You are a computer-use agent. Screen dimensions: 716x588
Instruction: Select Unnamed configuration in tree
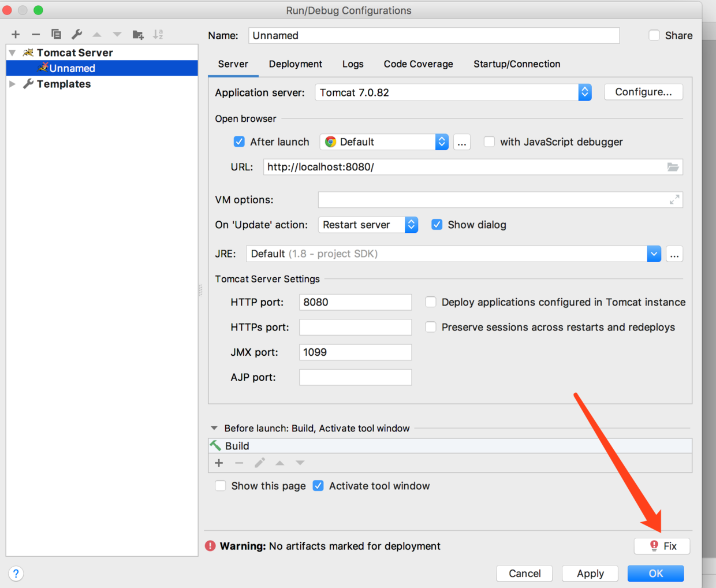102,68
